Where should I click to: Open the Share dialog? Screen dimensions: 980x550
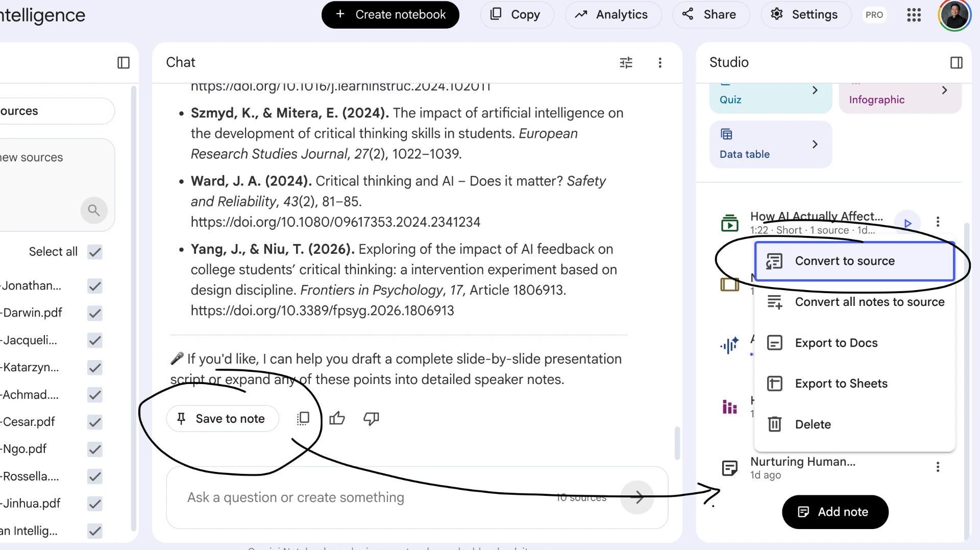711,15
